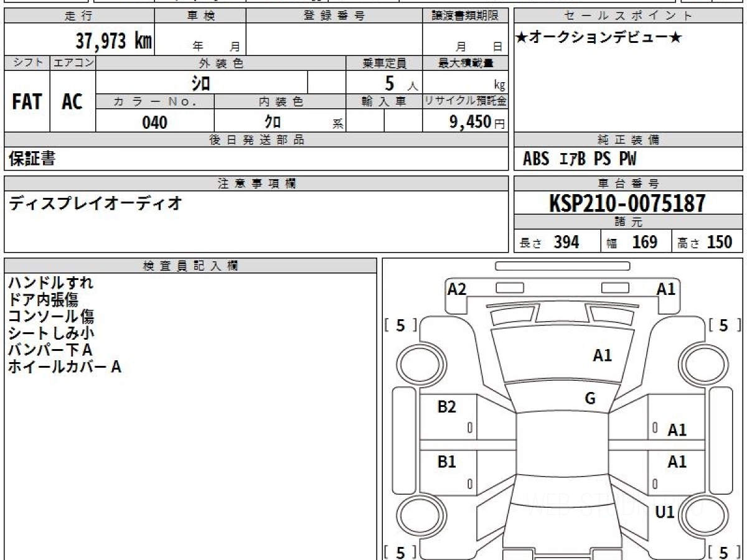Select the inspector note ハンドルすれ
Viewport: 747px width, 560px height.
51,283
